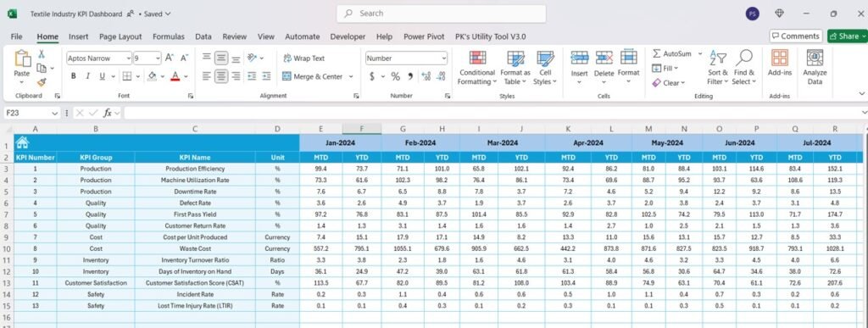Viewport: 868px width, 328px height.
Task: Switch to Page Layout tab
Action: (x=120, y=36)
